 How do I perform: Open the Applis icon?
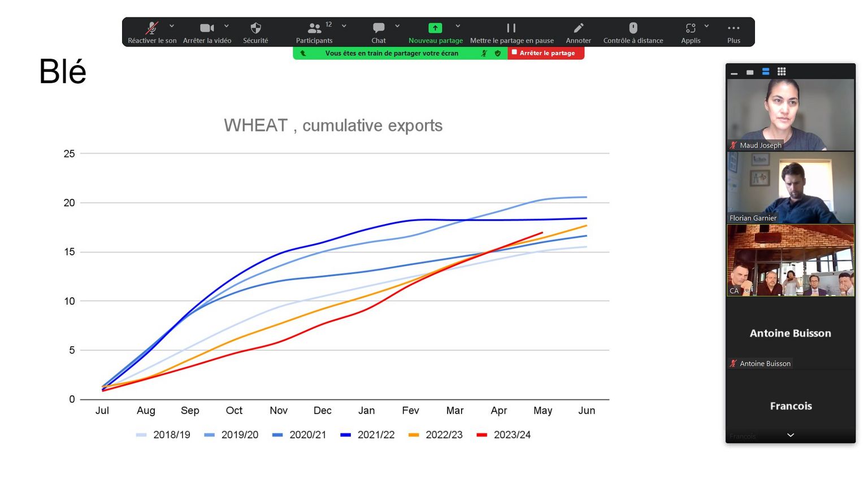coord(691,28)
